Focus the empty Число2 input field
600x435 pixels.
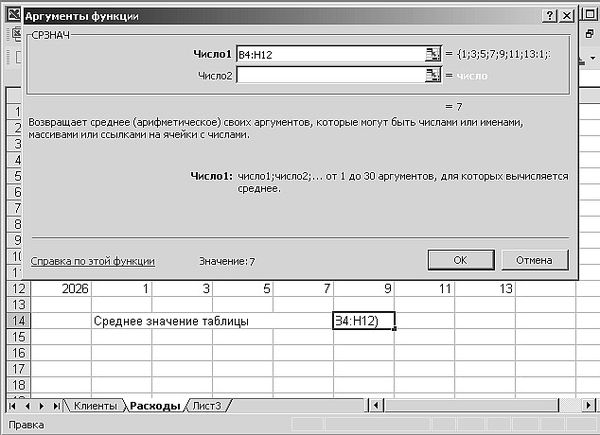tap(328, 75)
